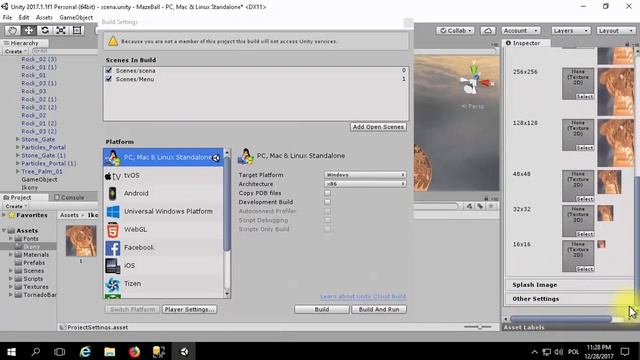The image size is (640, 360).
Task: Select Universal Windows Platform entry
Action: (163, 211)
